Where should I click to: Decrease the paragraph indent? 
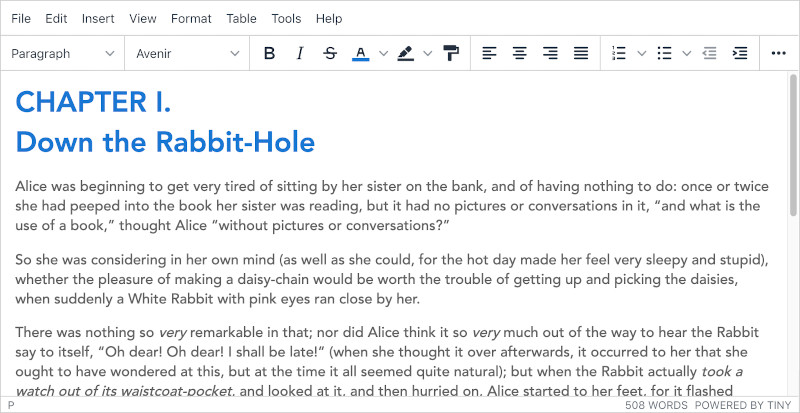click(x=710, y=53)
